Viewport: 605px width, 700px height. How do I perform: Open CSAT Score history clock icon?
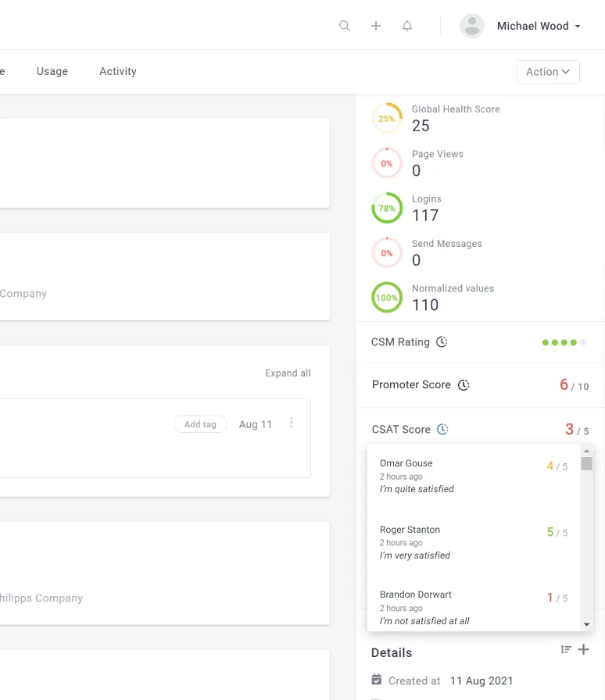pos(442,429)
